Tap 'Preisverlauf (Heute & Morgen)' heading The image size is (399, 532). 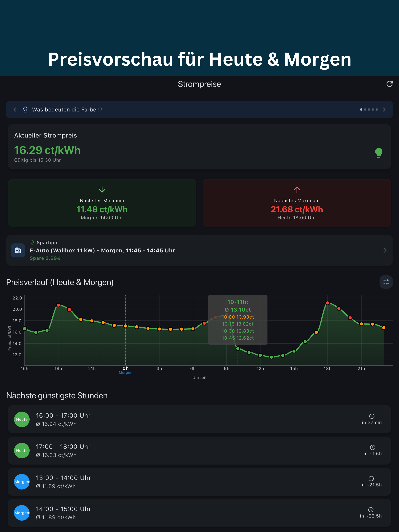tap(60, 282)
